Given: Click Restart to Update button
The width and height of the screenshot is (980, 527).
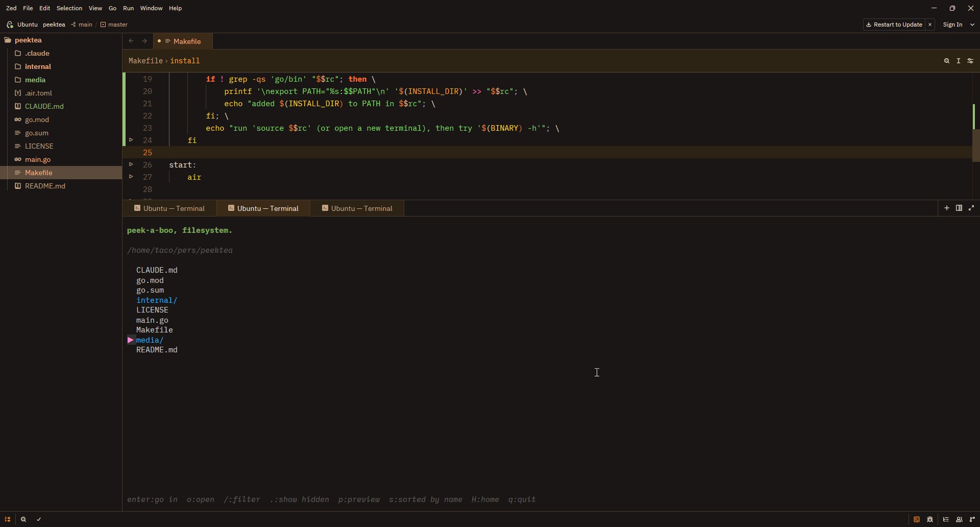Looking at the screenshot, I should pos(894,25).
